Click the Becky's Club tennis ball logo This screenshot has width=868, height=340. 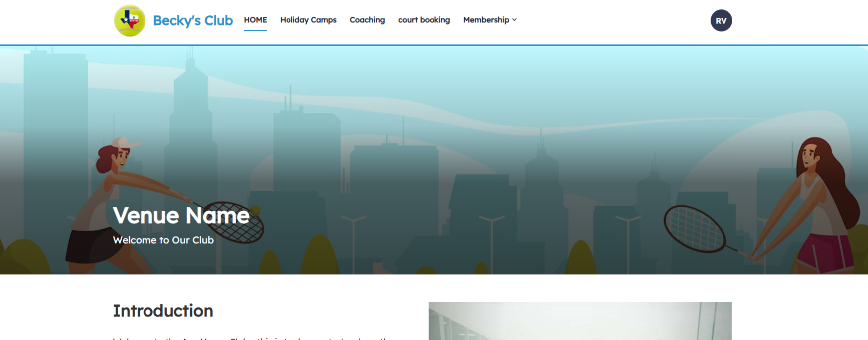(130, 21)
